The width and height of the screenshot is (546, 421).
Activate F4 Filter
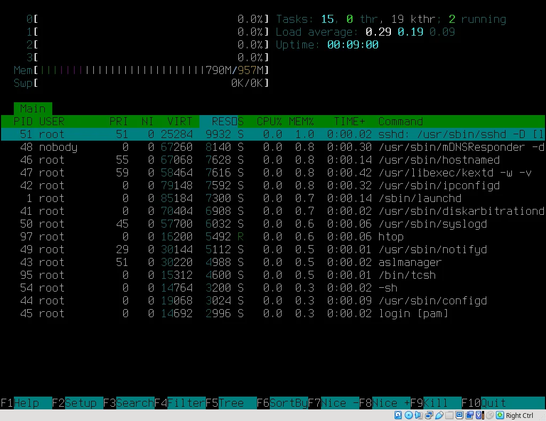pos(180,403)
